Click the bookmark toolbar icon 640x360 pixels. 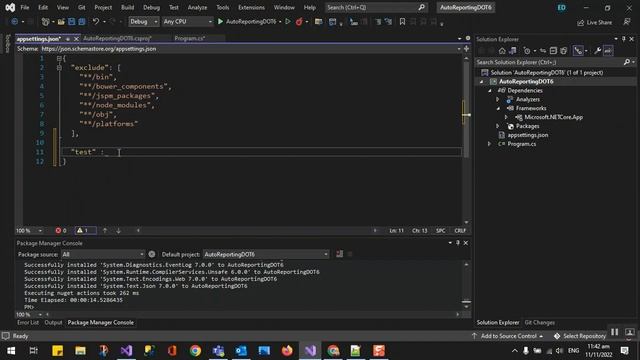click(402, 22)
